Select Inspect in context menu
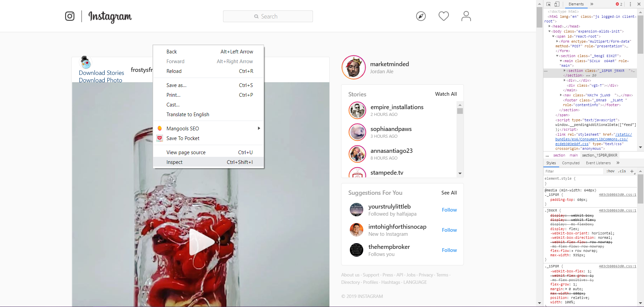This screenshot has width=644, height=307. (208, 162)
